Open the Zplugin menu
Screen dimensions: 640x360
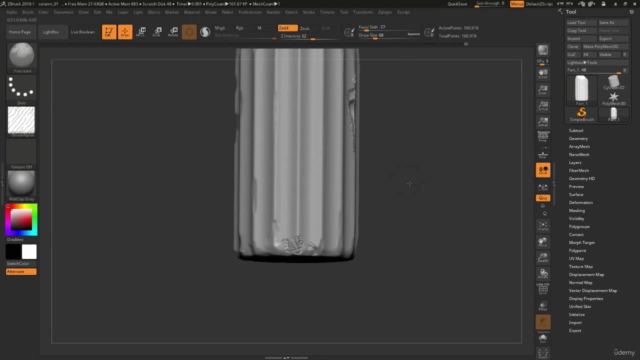pyautogui.click(x=384, y=12)
